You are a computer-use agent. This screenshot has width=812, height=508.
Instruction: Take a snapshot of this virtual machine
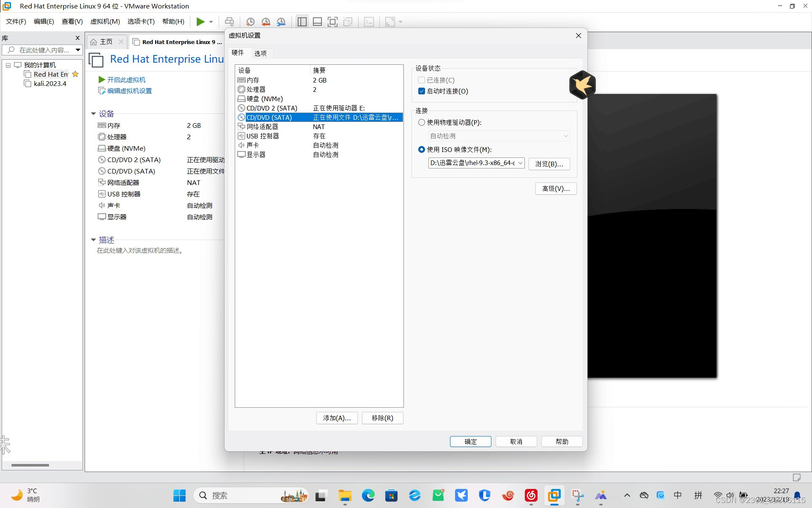[x=250, y=22]
